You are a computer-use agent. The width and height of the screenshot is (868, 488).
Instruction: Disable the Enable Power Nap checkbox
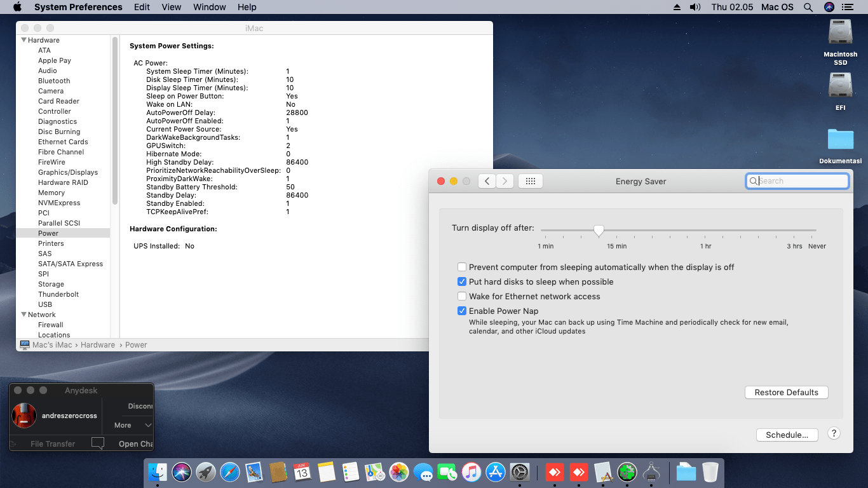(x=462, y=311)
